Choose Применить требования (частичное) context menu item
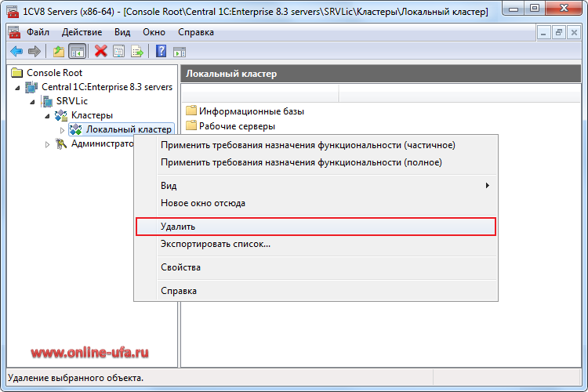Image resolution: width=588 pixels, height=392 pixels. (x=316, y=145)
